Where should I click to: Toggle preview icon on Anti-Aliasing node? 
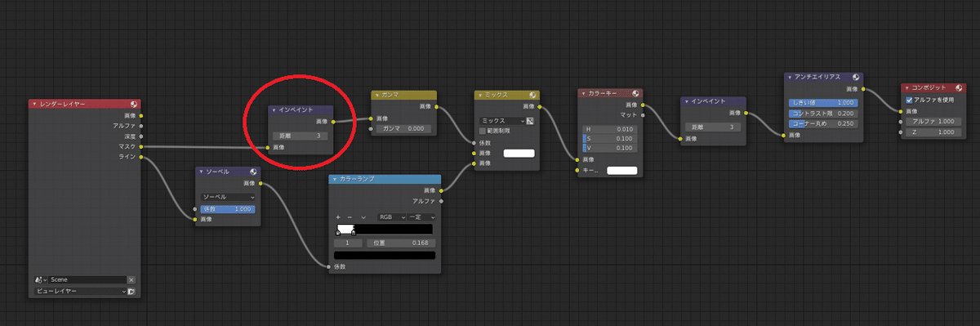pos(856,77)
